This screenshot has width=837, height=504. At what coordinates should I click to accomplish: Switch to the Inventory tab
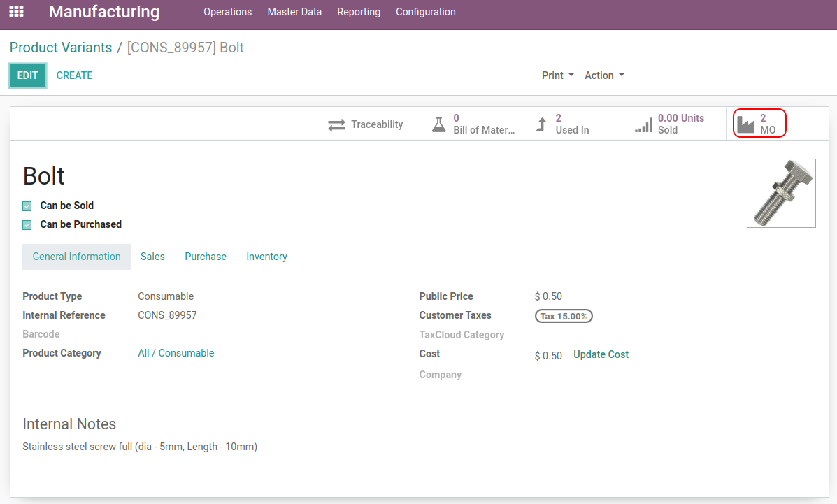pyautogui.click(x=266, y=257)
